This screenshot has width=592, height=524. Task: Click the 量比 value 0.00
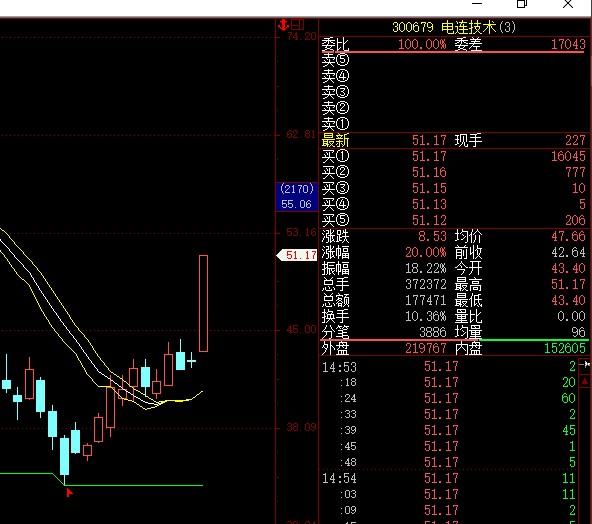(572, 316)
